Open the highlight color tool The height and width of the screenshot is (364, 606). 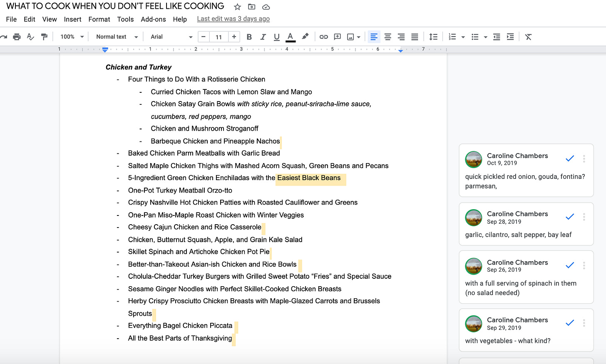(x=305, y=37)
